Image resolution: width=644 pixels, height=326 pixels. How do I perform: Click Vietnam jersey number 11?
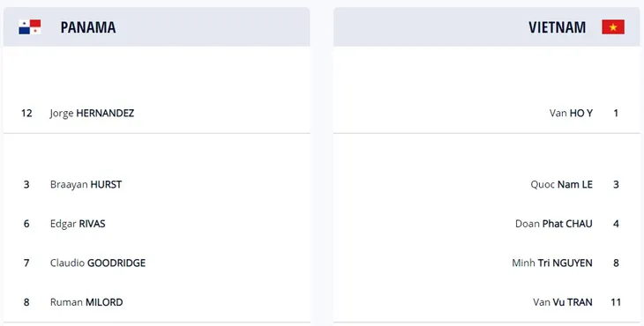tap(616, 302)
